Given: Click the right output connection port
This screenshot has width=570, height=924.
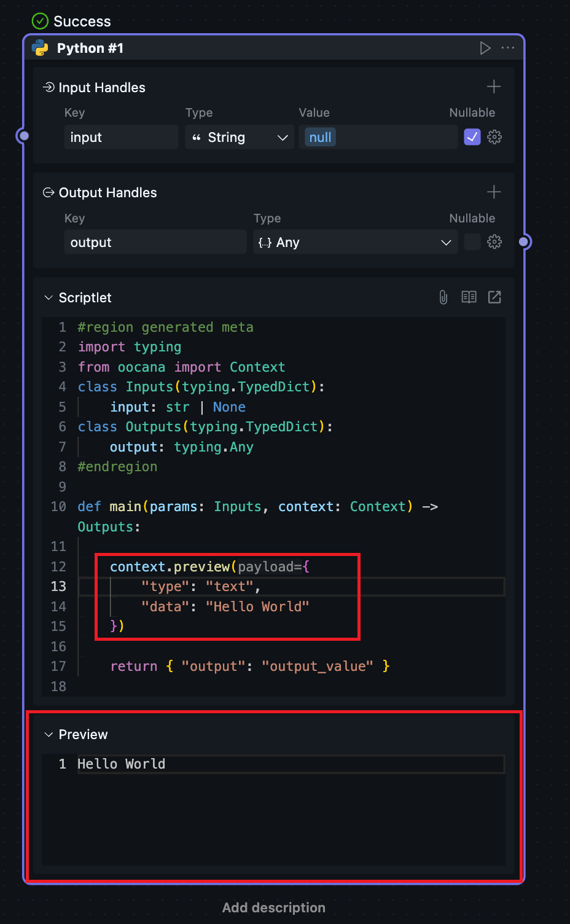Looking at the screenshot, I should (524, 242).
